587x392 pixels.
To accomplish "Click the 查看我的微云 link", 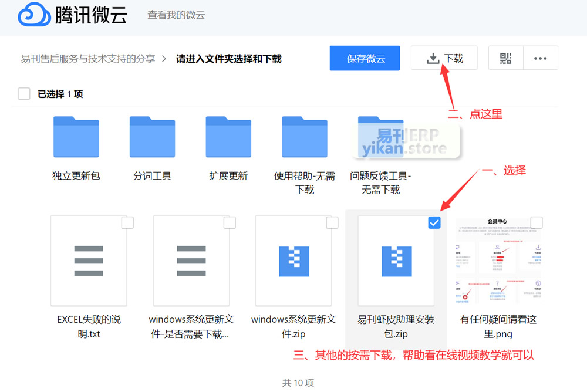I will [176, 15].
